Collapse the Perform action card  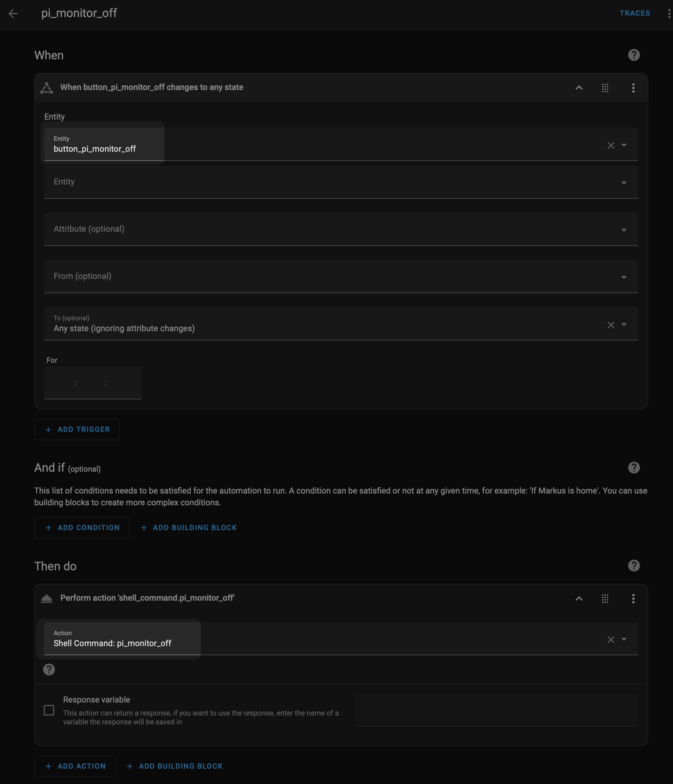point(579,598)
